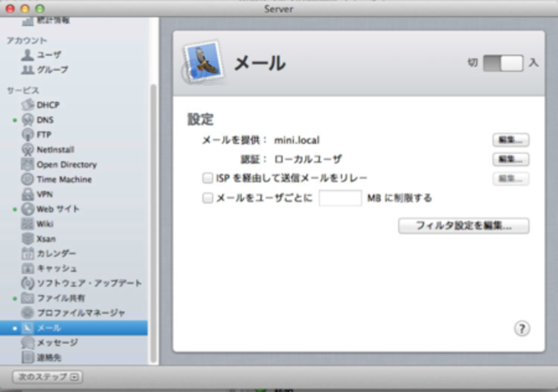Click the 設定 section heading

(x=200, y=119)
